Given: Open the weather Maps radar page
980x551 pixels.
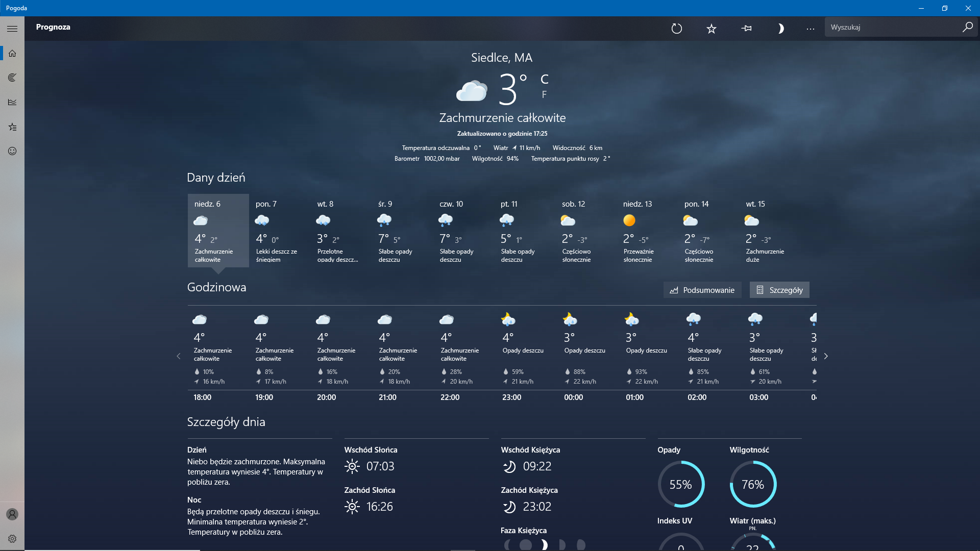Looking at the screenshot, I should point(12,78).
